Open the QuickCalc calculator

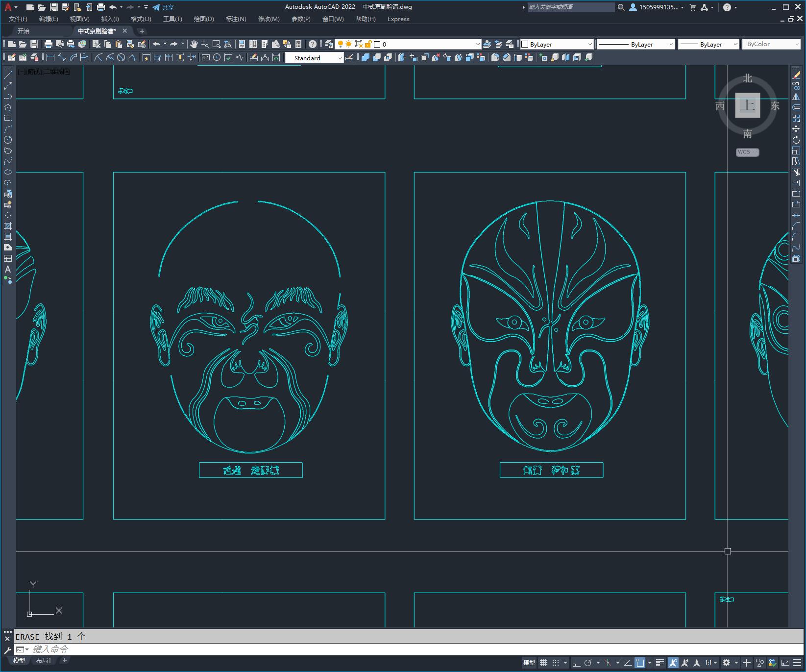tap(298, 44)
